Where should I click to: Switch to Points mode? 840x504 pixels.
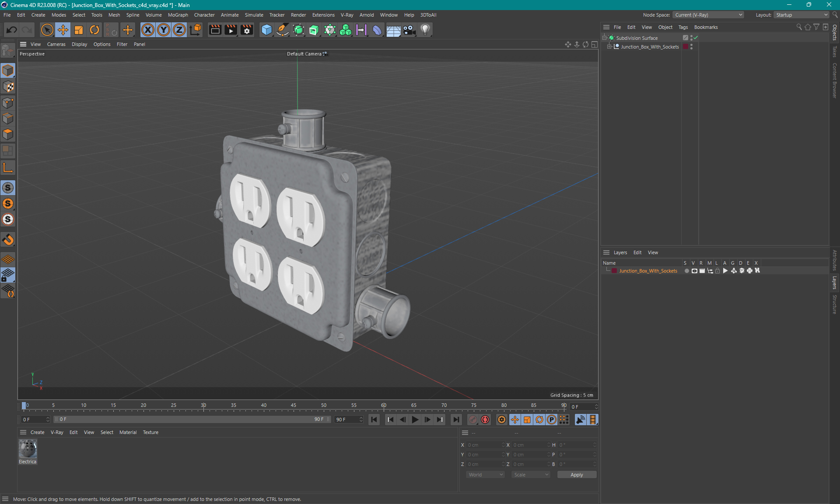click(8, 103)
